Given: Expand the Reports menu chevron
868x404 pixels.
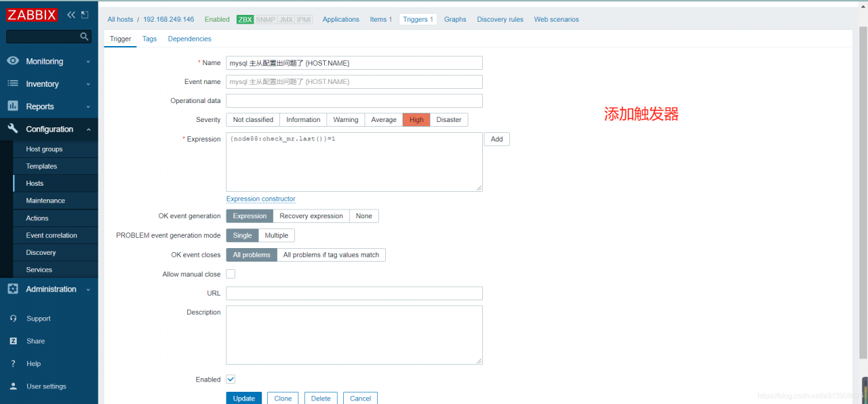Looking at the screenshot, I should (x=88, y=106).
